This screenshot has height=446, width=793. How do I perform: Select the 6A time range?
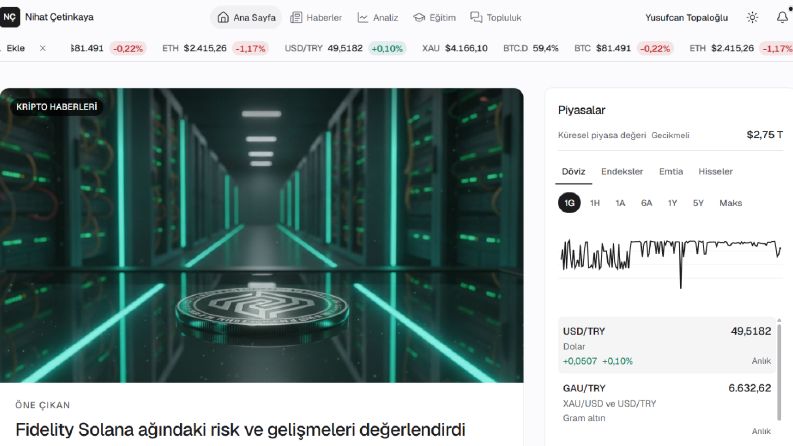(x=646, y=203)
